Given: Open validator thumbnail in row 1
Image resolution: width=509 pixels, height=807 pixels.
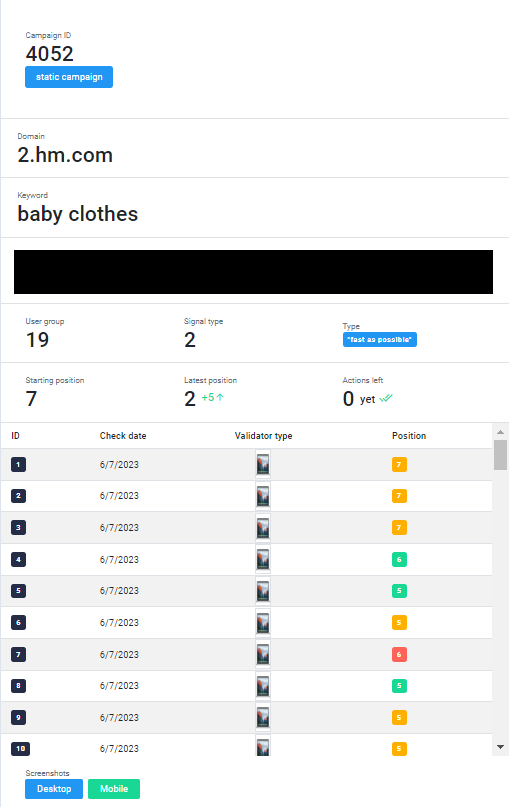Looking at the screenshot, I should (x=263, y=464).
